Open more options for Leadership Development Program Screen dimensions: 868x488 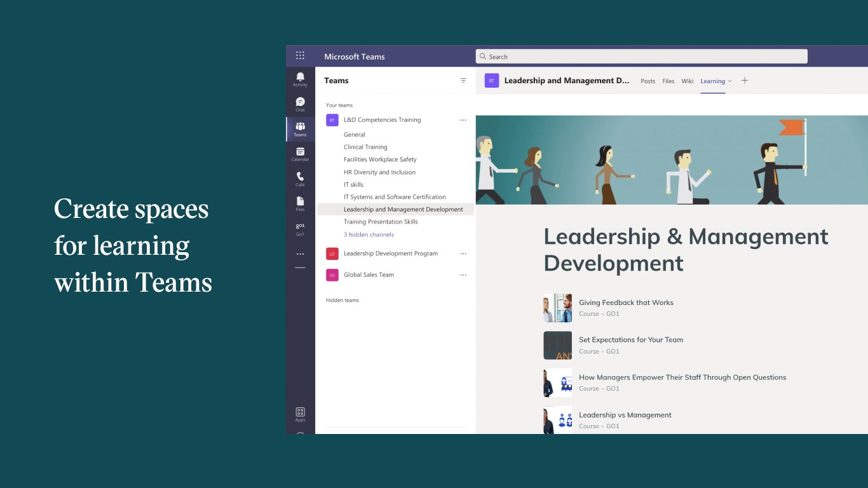(x=463, y=254)
